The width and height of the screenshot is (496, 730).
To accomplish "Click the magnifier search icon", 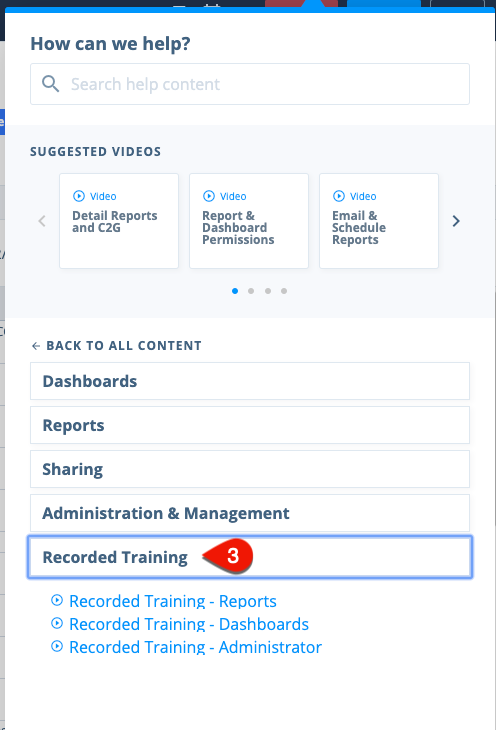I will pyautogui.click(x=50, y=84).
